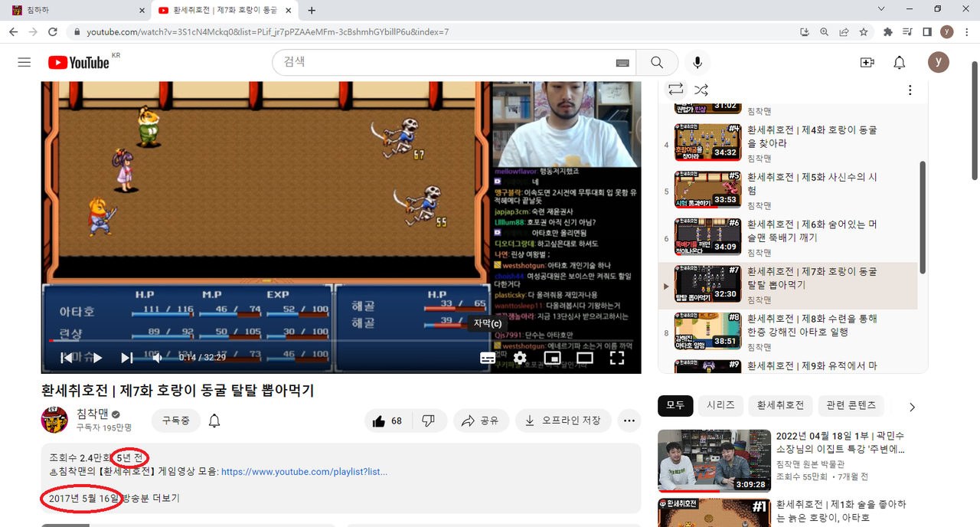Bookmark this page with star
This screenshot has width=980, height=527.
click(x=864, y=32)
